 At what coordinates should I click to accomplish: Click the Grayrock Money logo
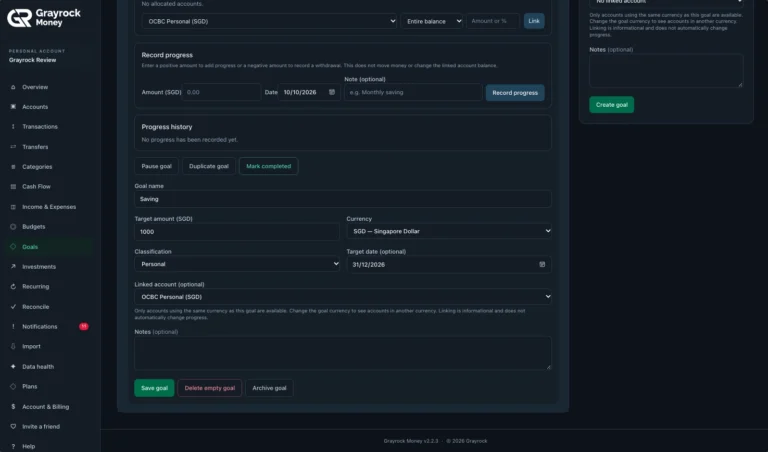44,18
